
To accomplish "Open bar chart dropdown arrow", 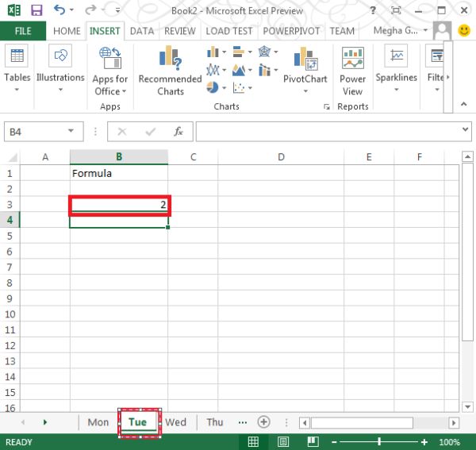I will 250,52.
